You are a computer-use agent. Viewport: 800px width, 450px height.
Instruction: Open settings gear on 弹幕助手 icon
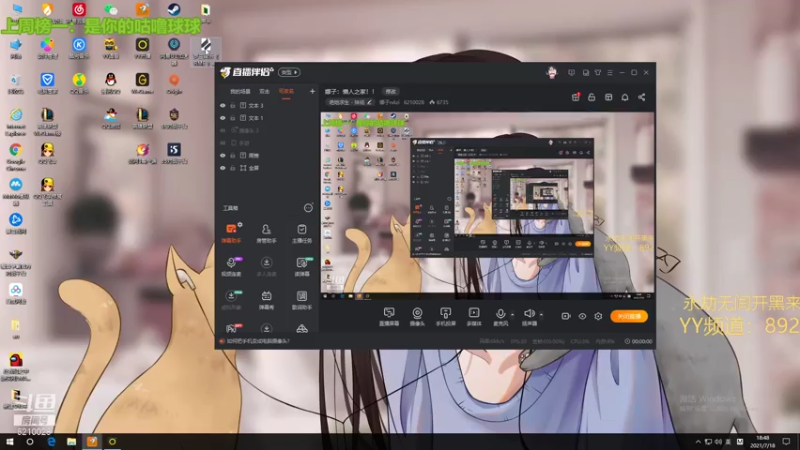click(240, 224)
